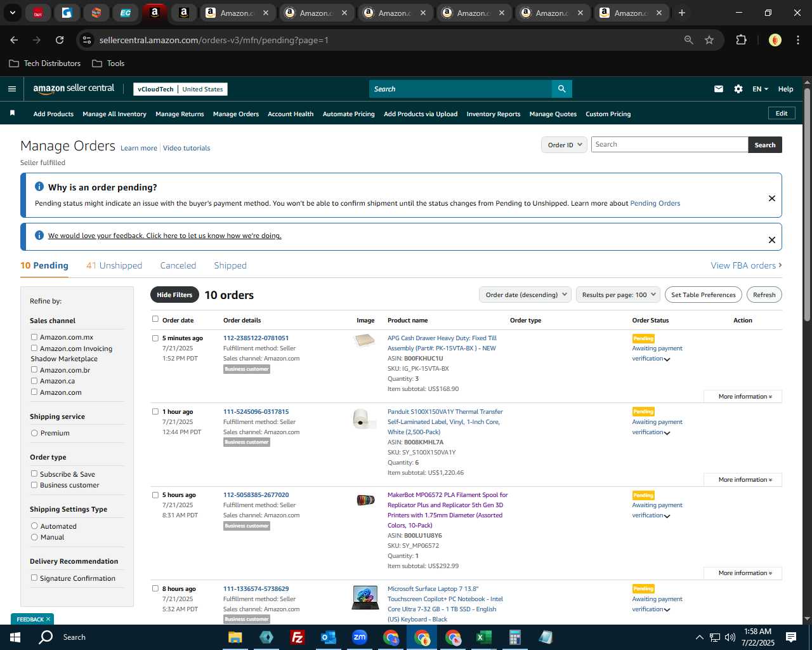Image resolution: width=812 pixels, height=650 pixels.
Task: Open the Chrome profile avatar
Action: point(775,40)
